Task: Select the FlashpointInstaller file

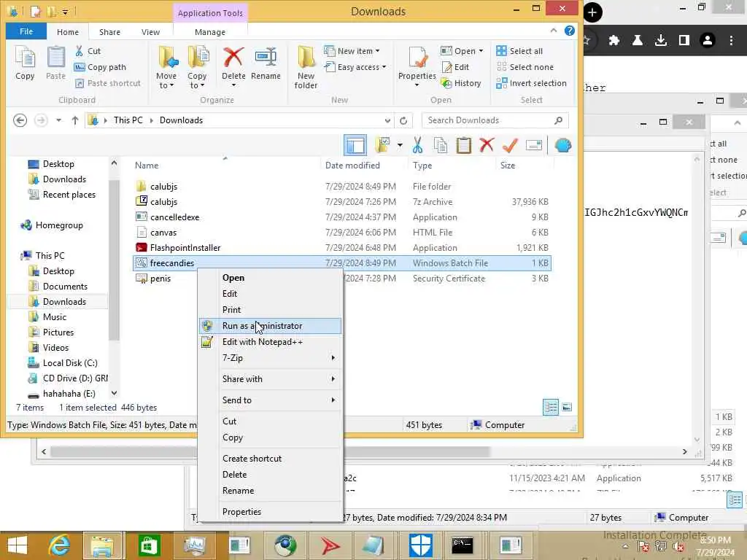Action: click(341, 248)
